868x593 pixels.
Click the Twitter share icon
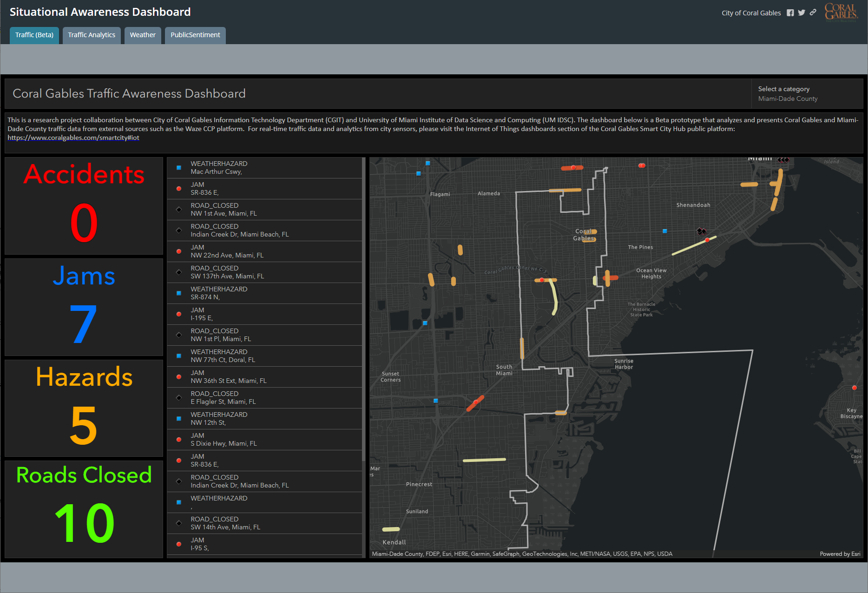point(802,13)
